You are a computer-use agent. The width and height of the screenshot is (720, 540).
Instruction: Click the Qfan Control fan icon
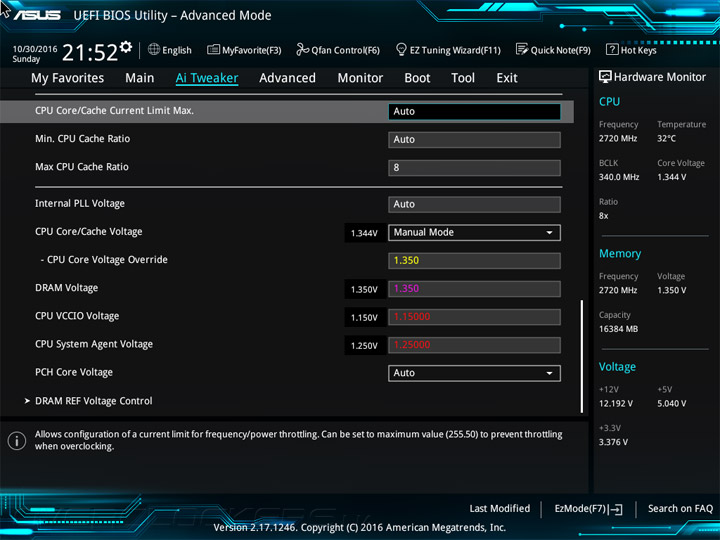click(303, 50)
